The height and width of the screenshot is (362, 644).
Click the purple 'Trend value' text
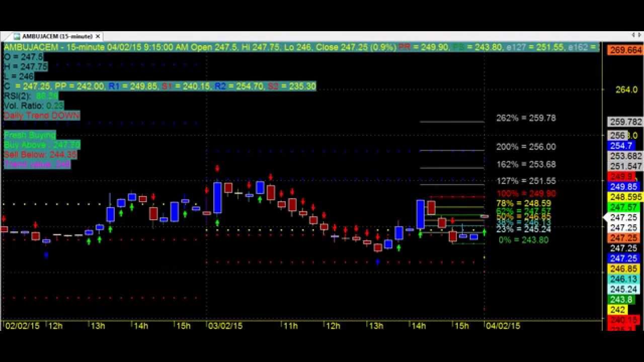point(37,164)
